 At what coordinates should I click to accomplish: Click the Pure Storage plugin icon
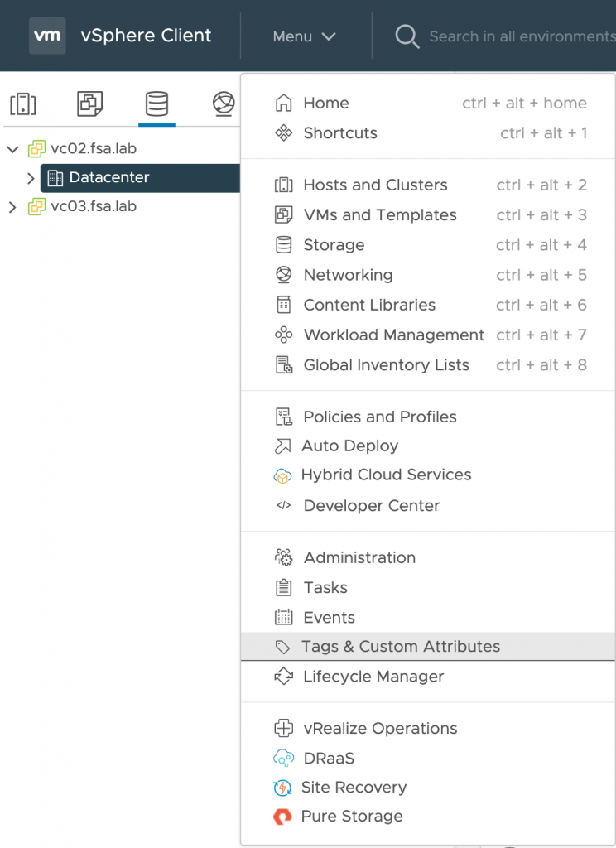(283, 817)
